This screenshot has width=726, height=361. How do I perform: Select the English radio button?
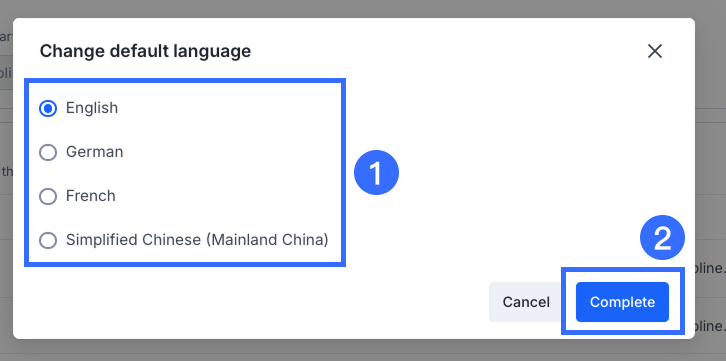click(48, 108)
